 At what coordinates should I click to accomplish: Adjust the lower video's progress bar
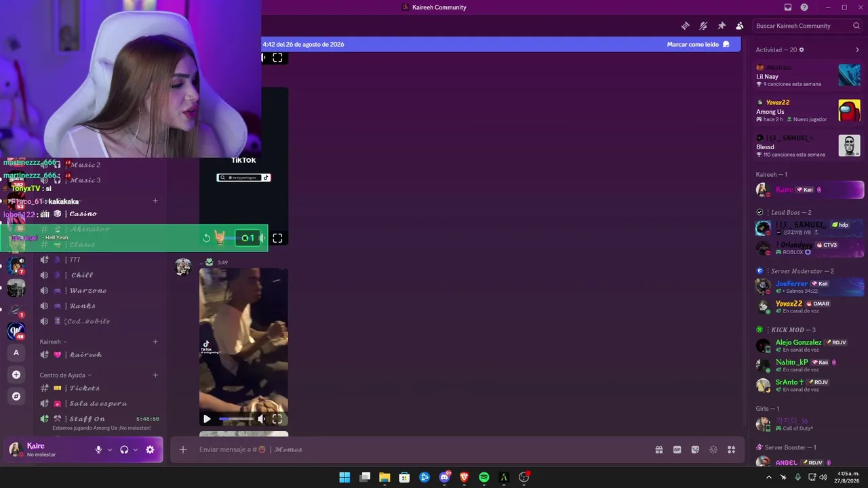click(235, 419)
